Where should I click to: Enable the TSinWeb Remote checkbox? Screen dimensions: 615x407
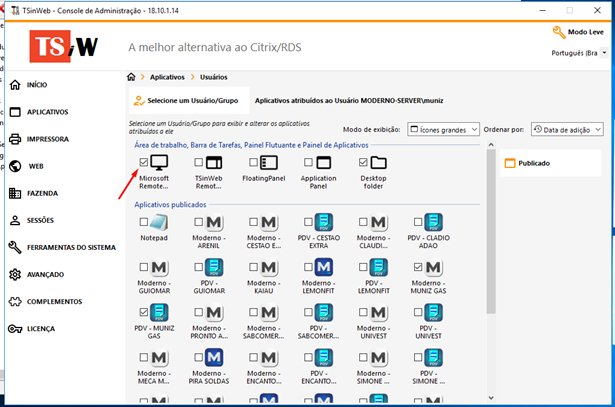point(199,162)
